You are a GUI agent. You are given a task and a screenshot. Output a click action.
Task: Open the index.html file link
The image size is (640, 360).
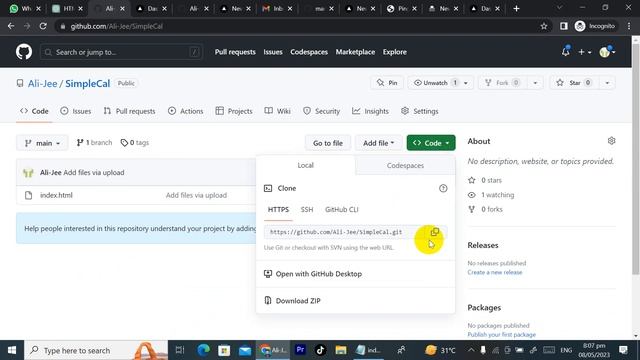(56, 195)
